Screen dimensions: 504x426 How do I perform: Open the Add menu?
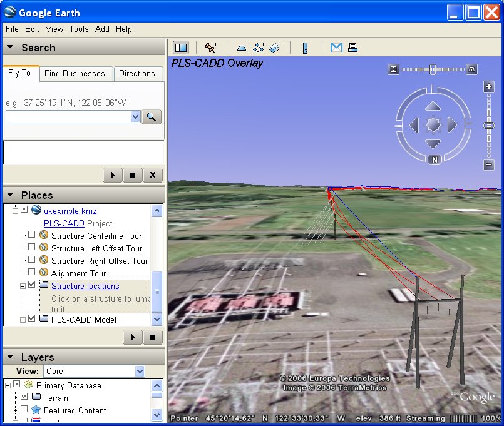pos(102,29)
